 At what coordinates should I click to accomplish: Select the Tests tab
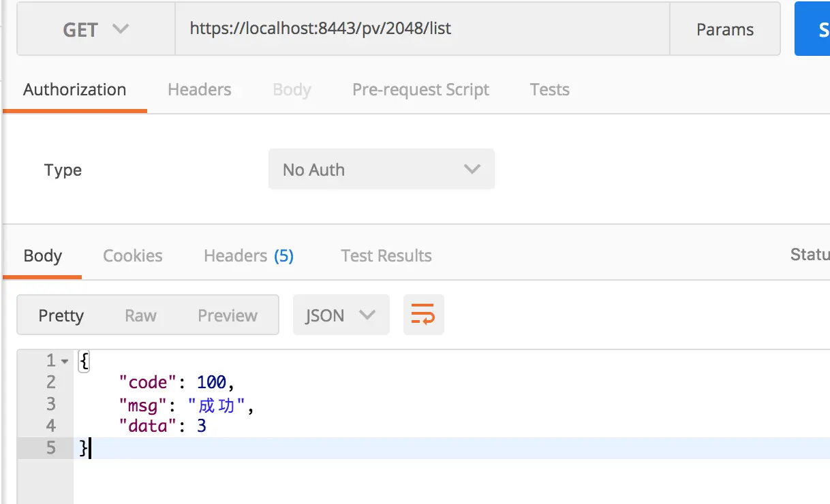[549, 90]
